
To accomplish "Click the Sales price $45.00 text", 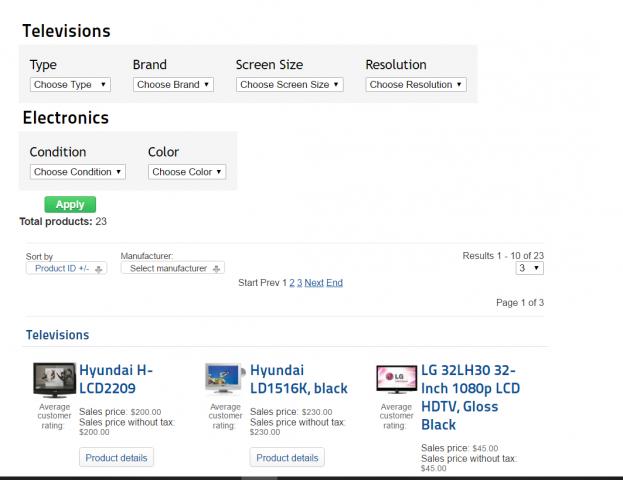I will (x=460, y=448).
